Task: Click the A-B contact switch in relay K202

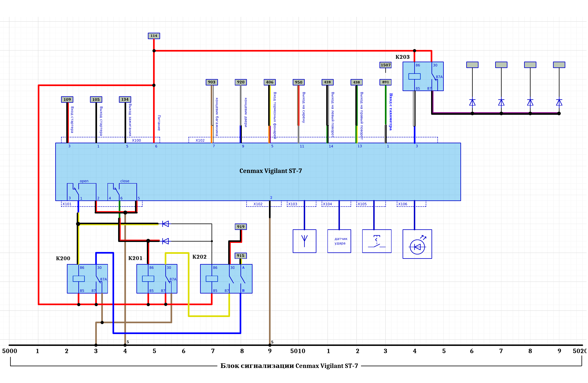Action: pos(243,279)
